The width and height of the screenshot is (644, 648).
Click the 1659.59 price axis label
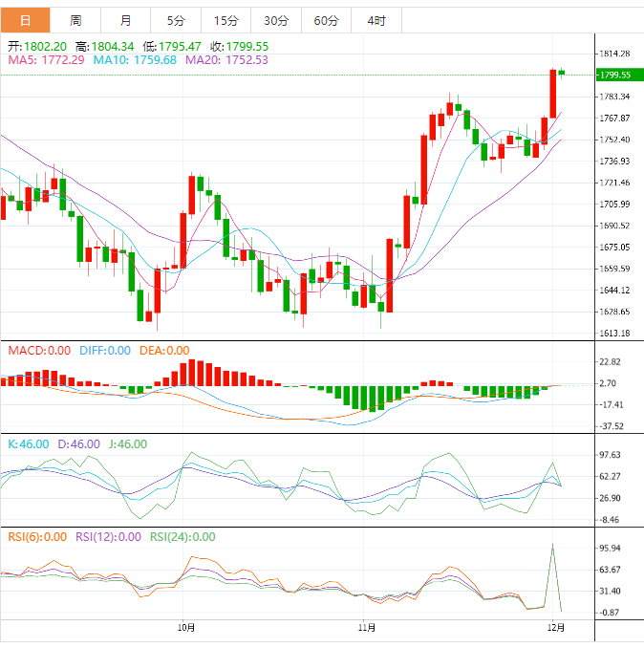coord(614,269)
